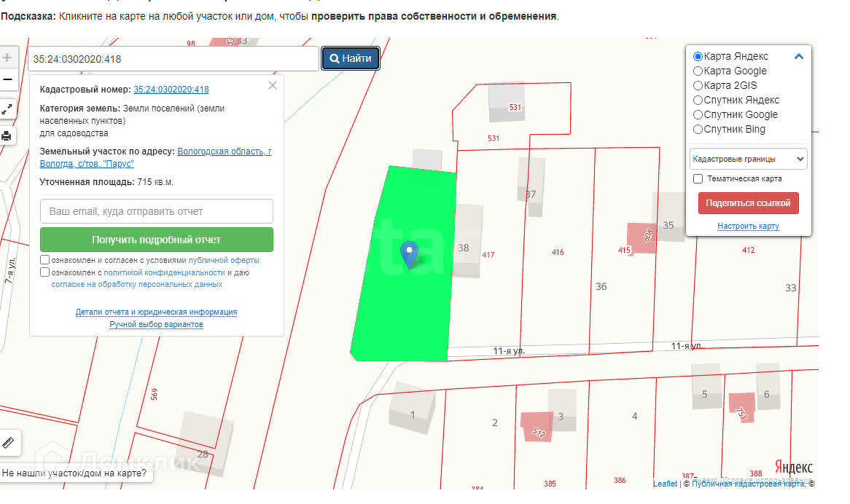Click house 28 building on map

pyautogui.click(x=206, y=444)
